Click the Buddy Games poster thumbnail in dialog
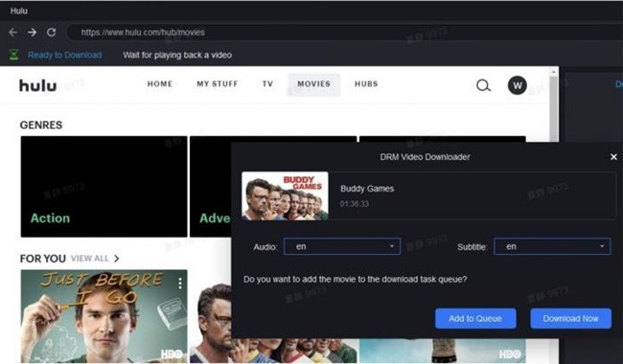 pos(285,195)
